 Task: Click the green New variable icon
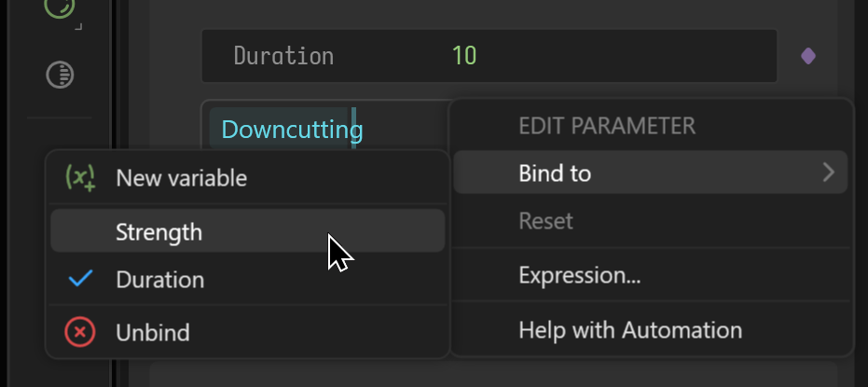80,178
